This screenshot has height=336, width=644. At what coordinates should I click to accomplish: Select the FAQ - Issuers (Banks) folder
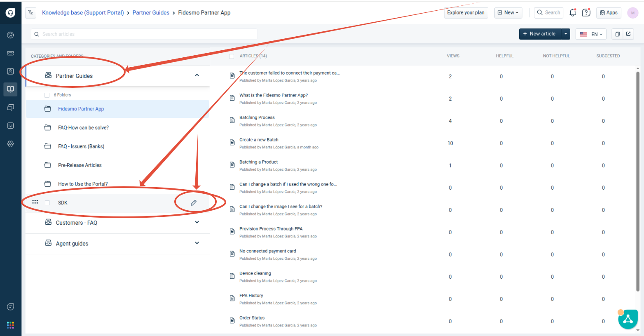pos(117,146)
